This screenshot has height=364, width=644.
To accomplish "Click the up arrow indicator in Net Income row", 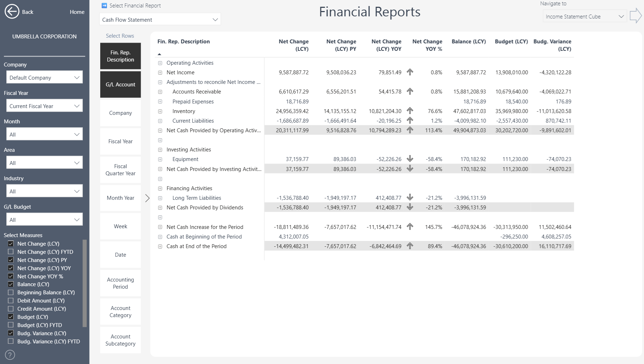I will point(410,72).
